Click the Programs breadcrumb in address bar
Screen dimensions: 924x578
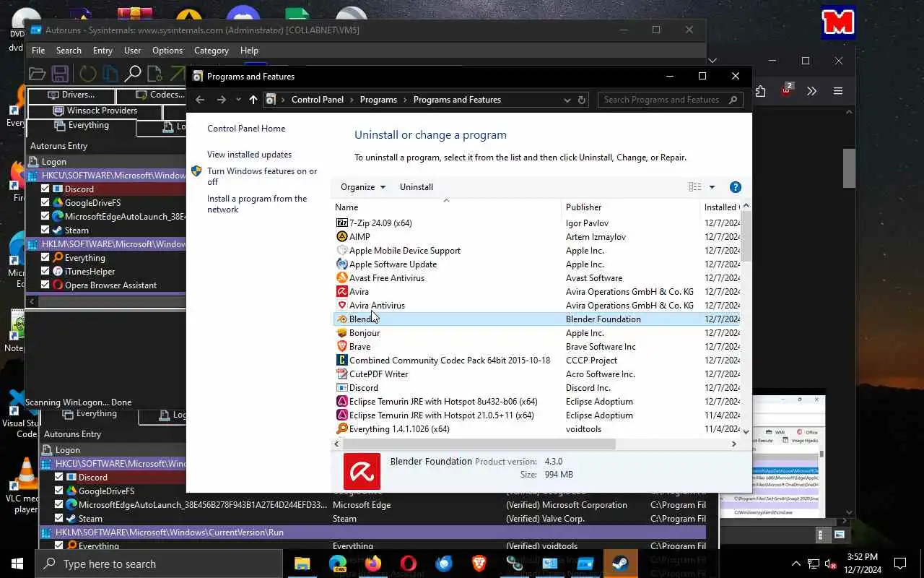coord(378,100)
